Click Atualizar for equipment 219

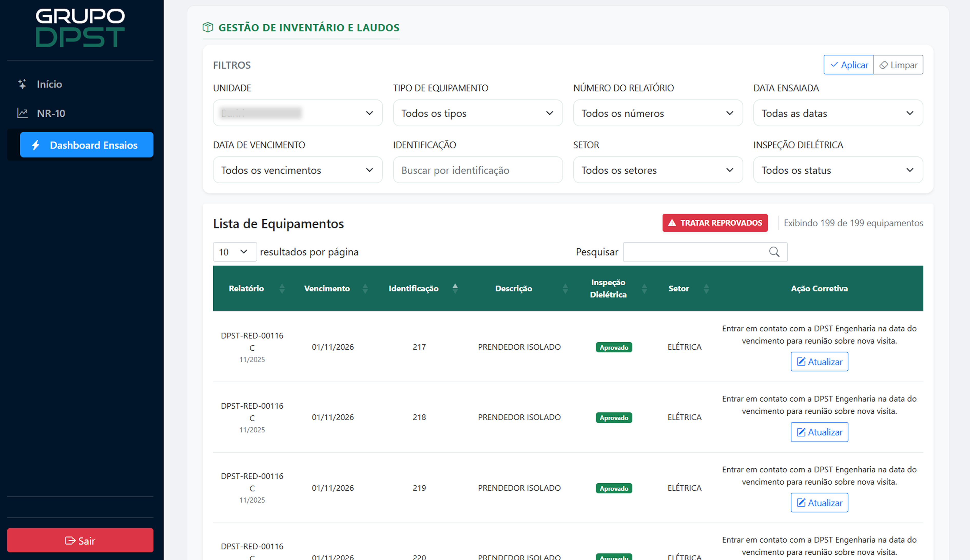(x=819, y=503)
